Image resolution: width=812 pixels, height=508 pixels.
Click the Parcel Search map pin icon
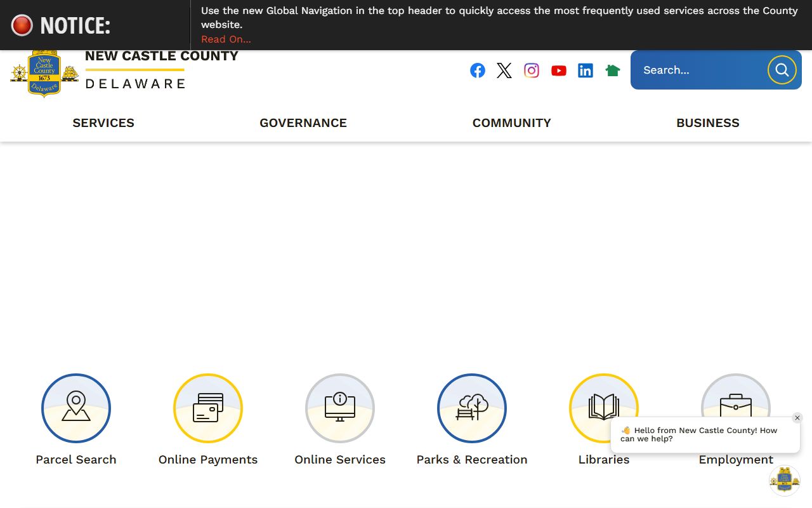pyautogui.click(x=76, y=408)
